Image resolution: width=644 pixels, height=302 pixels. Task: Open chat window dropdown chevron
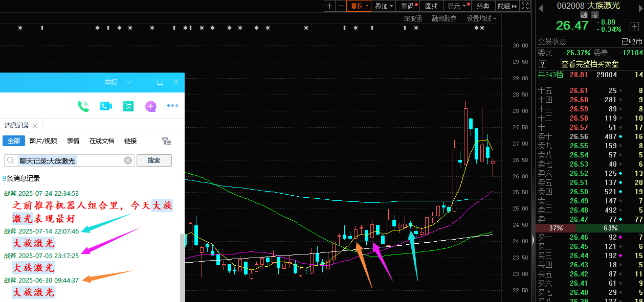tap(128, 82)
